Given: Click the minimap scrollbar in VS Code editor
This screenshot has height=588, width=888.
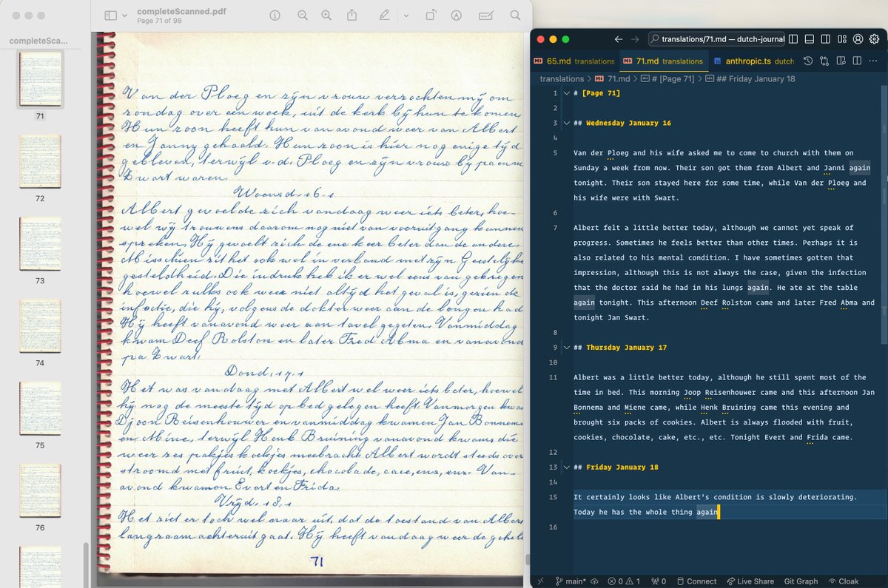Looking at the screenshot, I should pyautogui.click(x=883, y=214).
